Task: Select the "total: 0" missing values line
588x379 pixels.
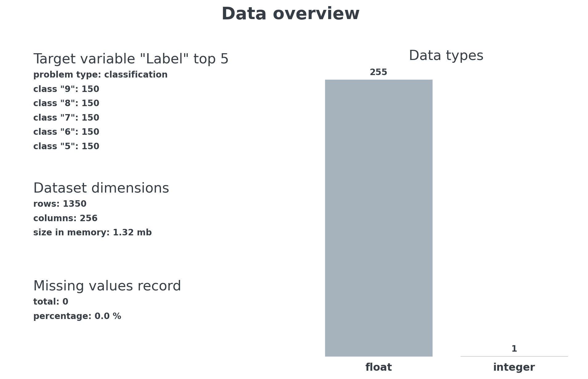Action: pyautogui.click(x=51, y=302)
